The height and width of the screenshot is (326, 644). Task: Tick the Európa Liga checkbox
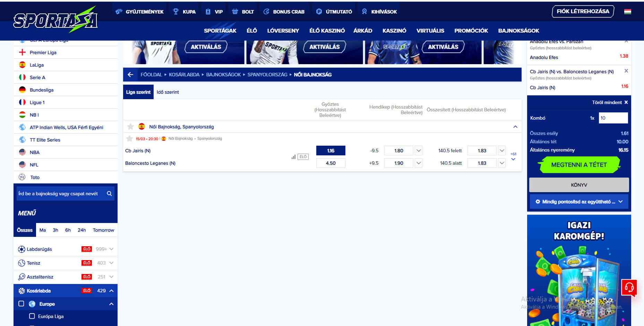32,316
